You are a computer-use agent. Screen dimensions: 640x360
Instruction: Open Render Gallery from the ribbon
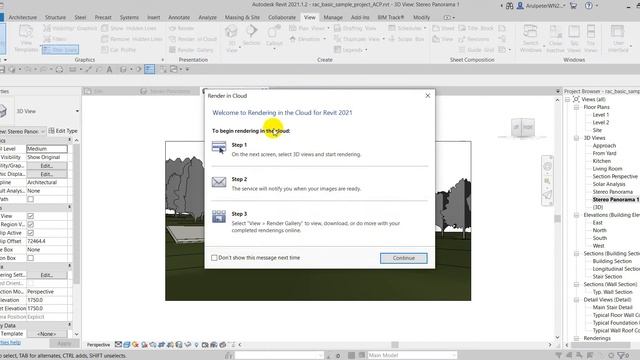coord(191,49)
